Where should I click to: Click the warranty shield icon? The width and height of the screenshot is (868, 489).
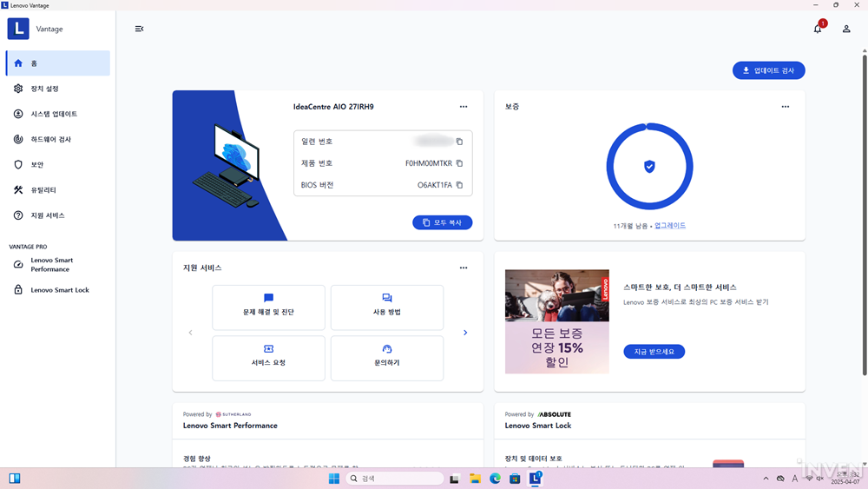point(649,166)
